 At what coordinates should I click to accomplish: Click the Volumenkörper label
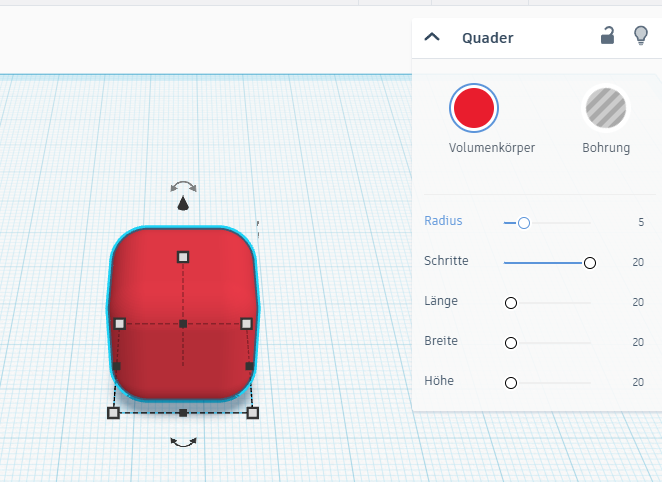(492, 148)
